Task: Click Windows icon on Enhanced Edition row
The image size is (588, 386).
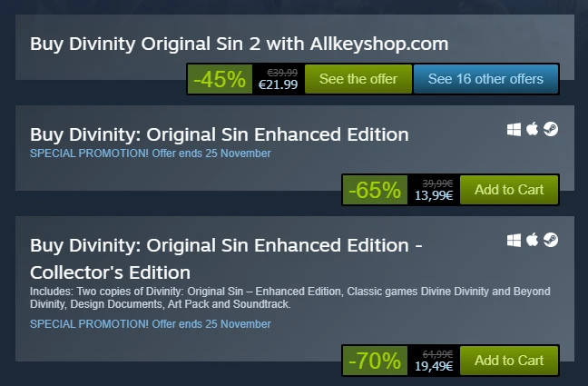Action: [x=514, y=130]
